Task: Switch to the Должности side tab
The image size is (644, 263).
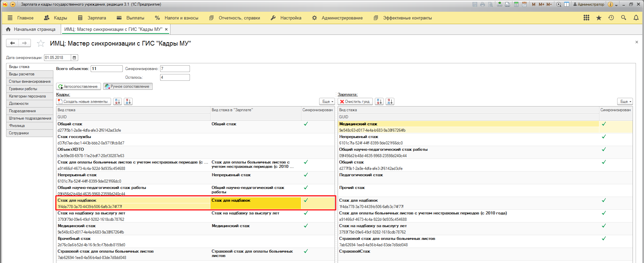Action: (19, 104)
